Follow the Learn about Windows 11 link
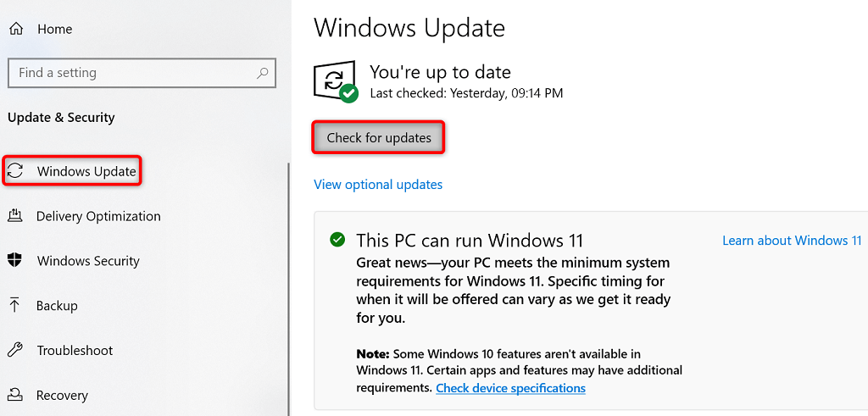This screenshot has width=868, height=416. 792,241
